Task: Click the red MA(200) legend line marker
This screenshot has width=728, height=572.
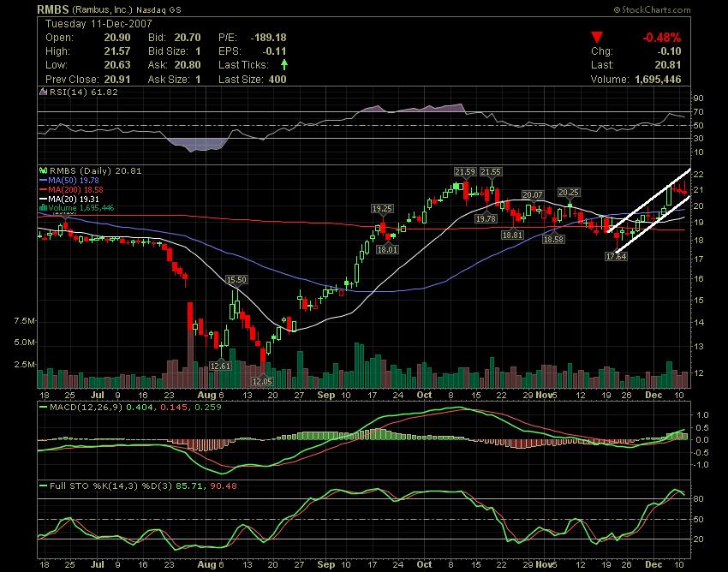Action: click(x=43, y=190)
